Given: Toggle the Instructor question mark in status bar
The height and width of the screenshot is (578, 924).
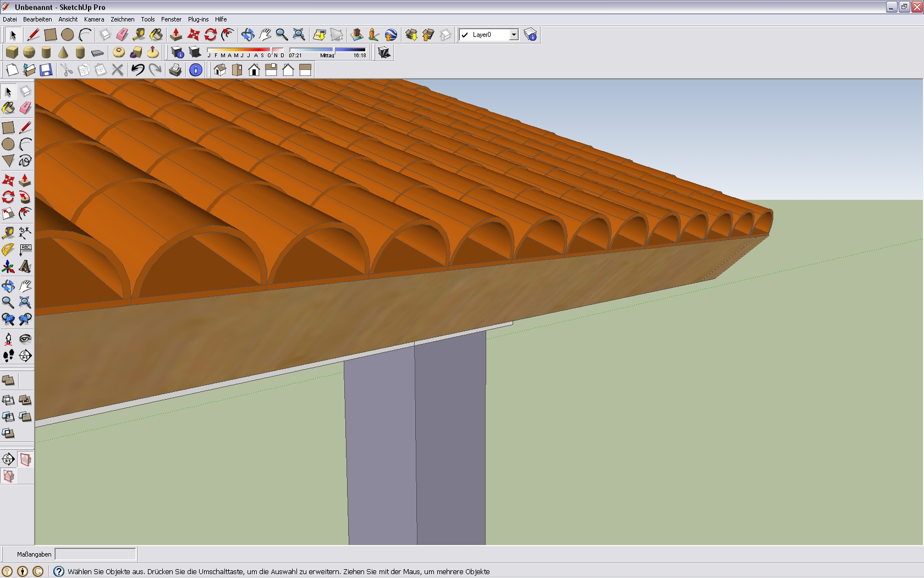Looking at the screenshot, I should (59, 571).
